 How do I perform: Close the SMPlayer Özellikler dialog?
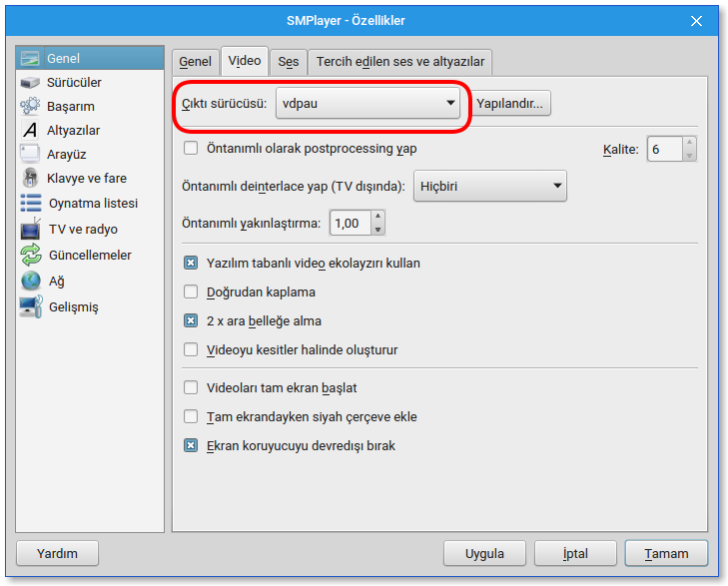(696, 21)
